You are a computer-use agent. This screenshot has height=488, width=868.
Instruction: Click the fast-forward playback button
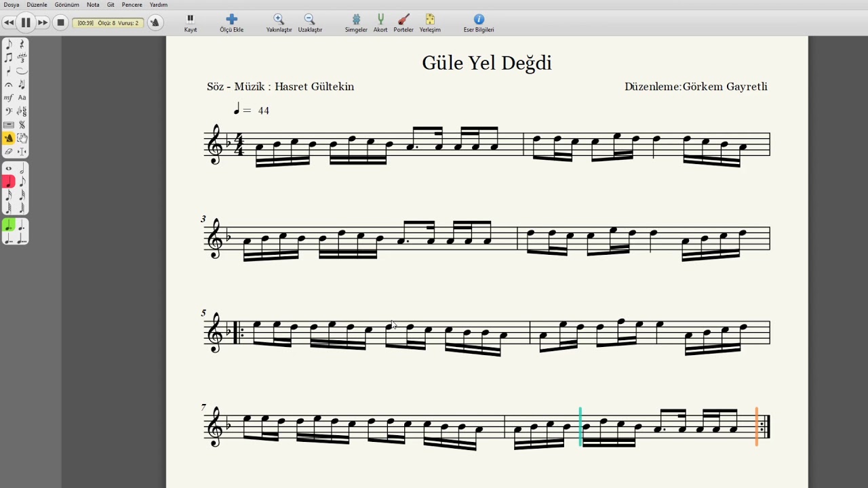coord(43,22)
